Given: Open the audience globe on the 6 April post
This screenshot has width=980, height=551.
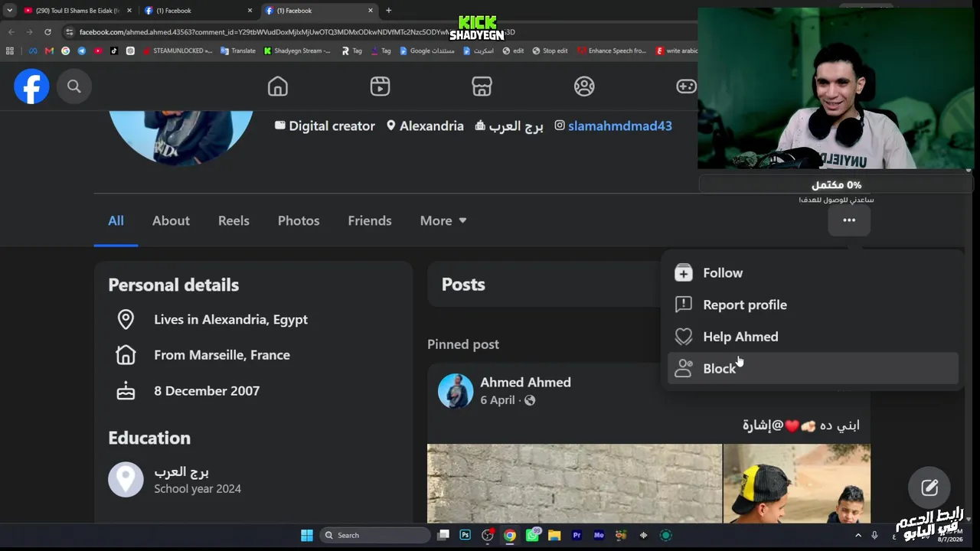Looking at the screenshot, I should [x=530, y=400].
